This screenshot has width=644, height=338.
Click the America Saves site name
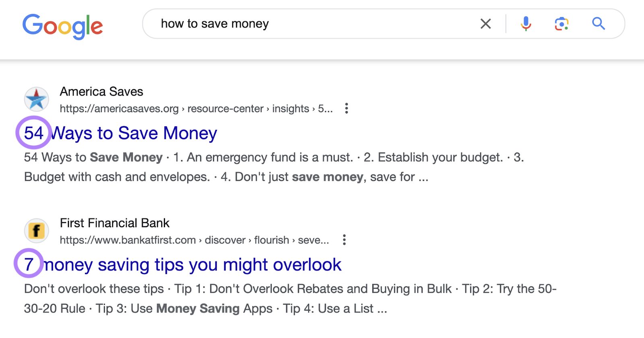click(x=101, y=91)
